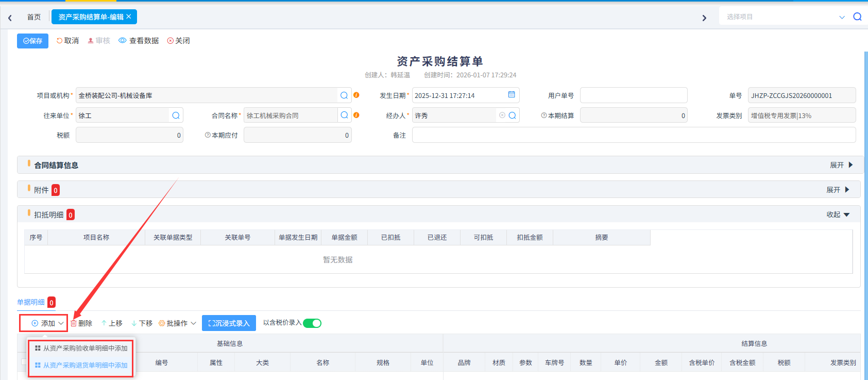Image resolution: width=868 pixels, height=380 pixels.
Task: Toggle the 以含税价录入 switch
Action: pos(312,323)
